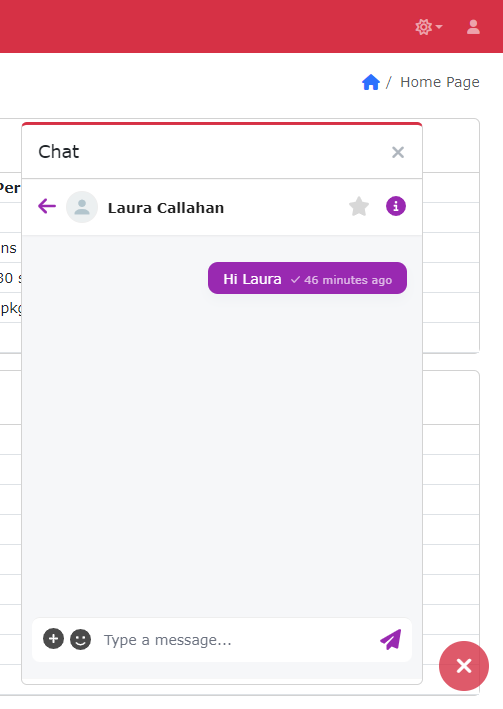Add an attachment with the plus icon
Image resolution: width=503 pixels, height=709 pixels.
(x=53, y=639)
